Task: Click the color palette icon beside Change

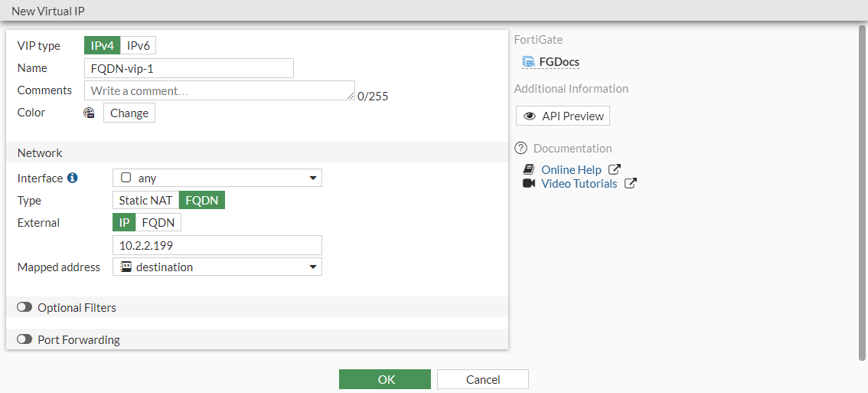Action: [89, 113]
